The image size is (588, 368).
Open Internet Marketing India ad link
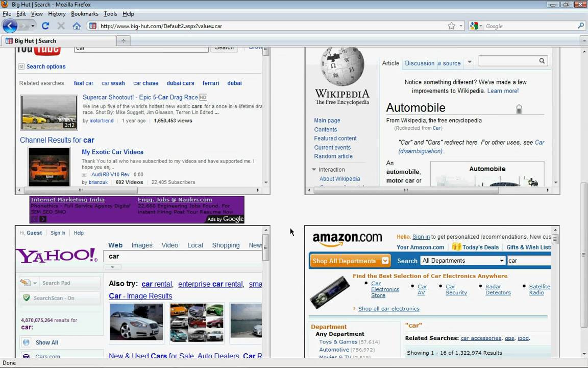[x=67, y=200]
